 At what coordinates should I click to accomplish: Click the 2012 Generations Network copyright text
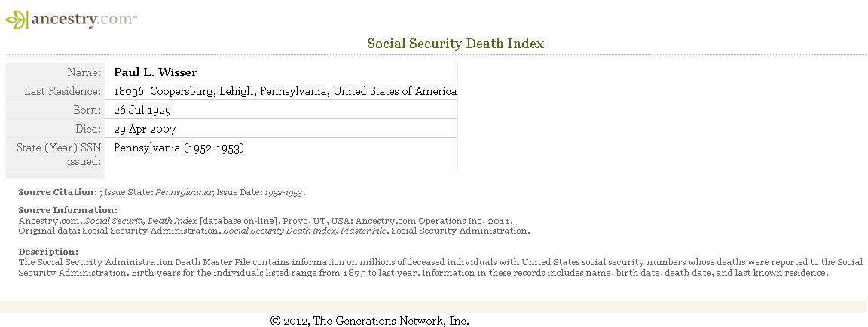click(x=370, y=321)
